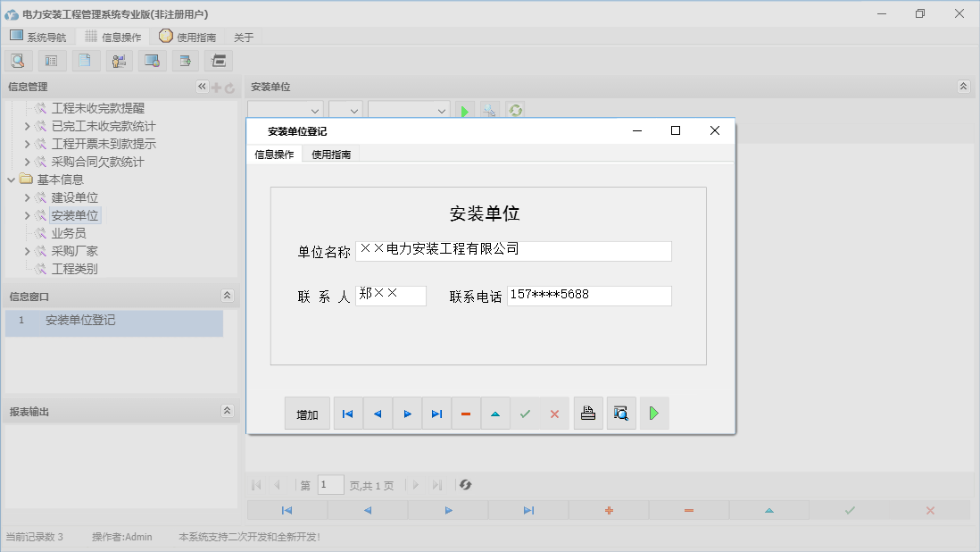Screen dimensions: 980x552
Task: Click inside the 联系电话 input field
Action: tap(589, 295)
